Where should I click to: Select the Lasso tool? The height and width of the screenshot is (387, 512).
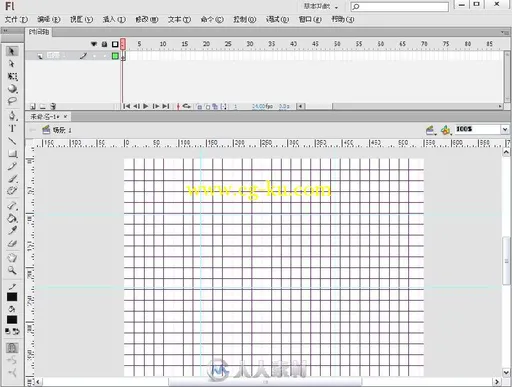[x=12, y=101]
